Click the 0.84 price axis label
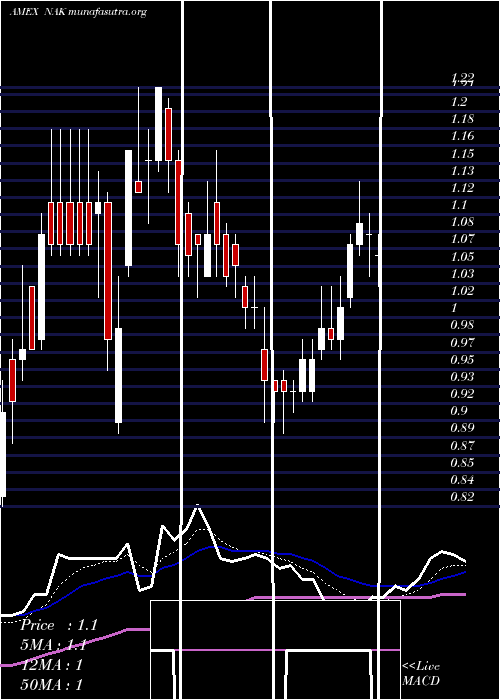500x700 pixels. point(462,479)
